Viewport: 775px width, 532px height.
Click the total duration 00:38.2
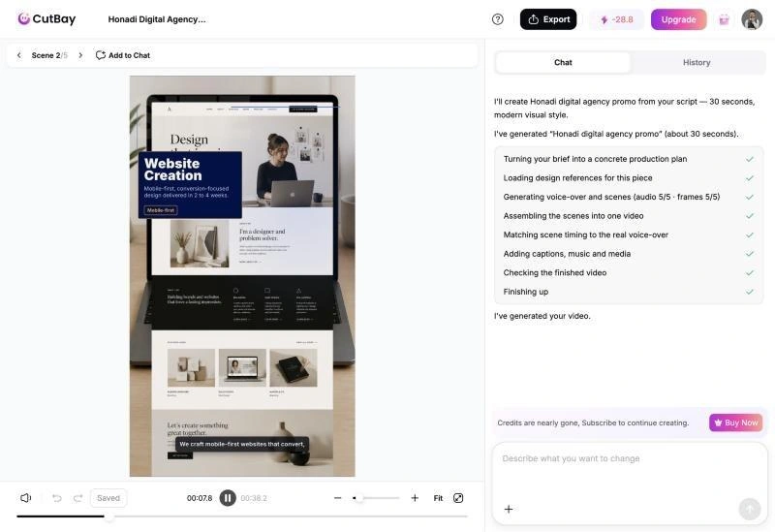(x=254, y=498)
